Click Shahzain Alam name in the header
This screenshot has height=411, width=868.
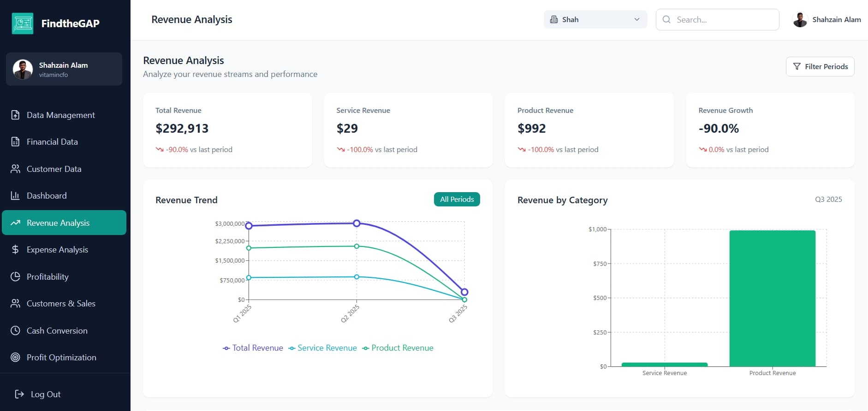point(837,19)
